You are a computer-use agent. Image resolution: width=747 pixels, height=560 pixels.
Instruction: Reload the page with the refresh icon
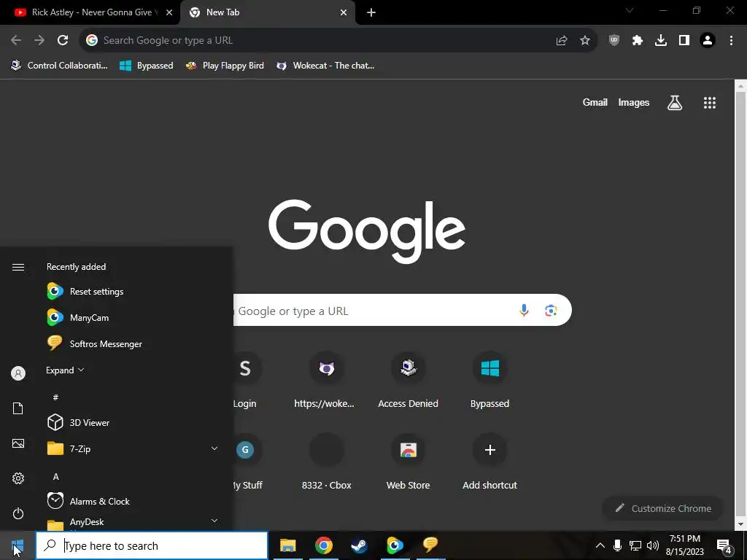click(x=63, y=41)
